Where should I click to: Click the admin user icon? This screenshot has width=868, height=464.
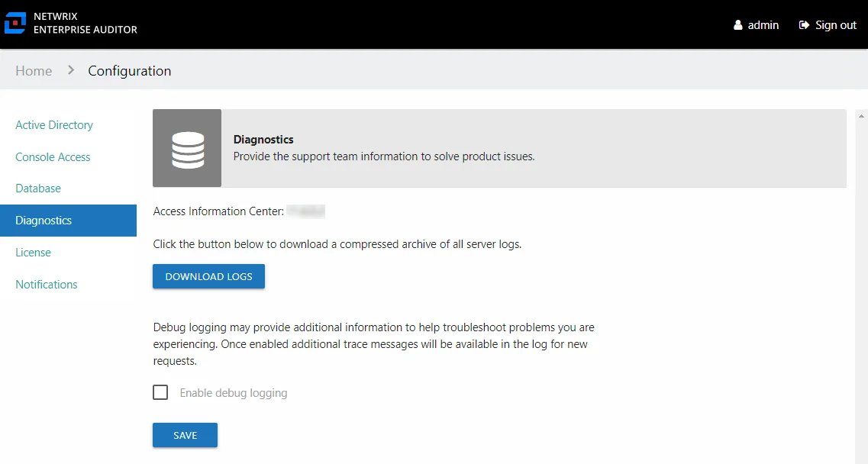point(738,25)
